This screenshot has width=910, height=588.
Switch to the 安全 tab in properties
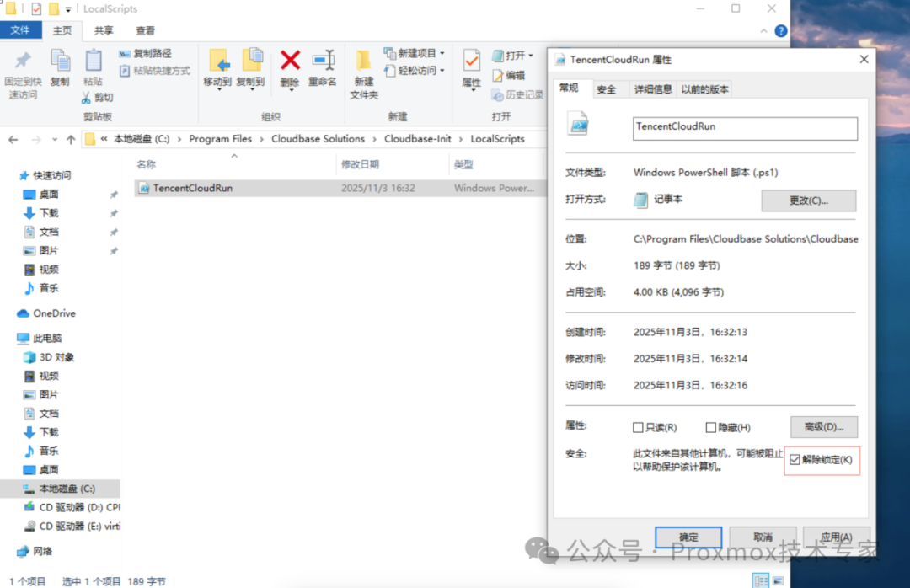(x=608, y=88)
